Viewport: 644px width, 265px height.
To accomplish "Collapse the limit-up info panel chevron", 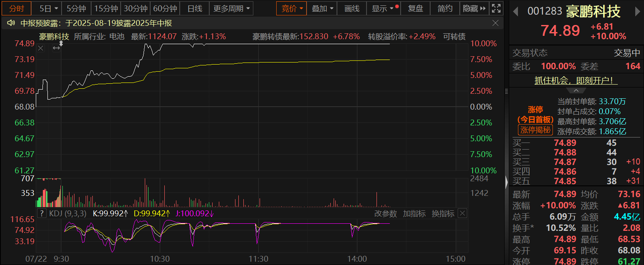I will [x=576, y=91].
